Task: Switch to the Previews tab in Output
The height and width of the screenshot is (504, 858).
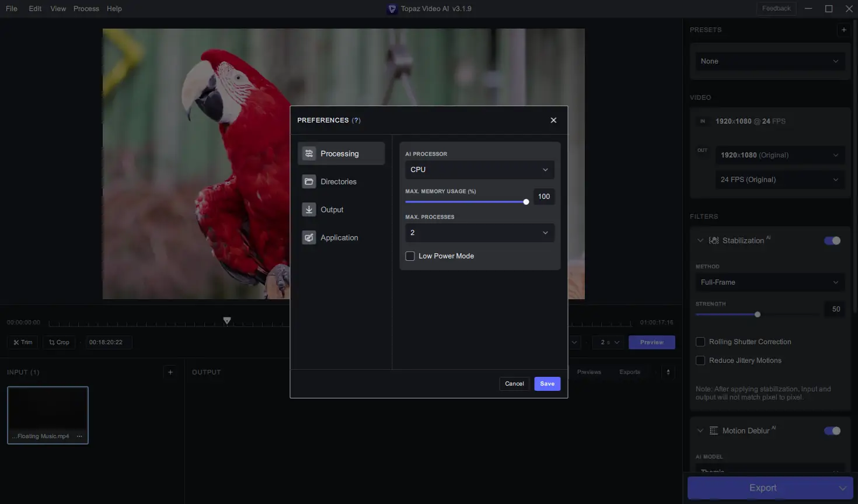Action: [x=589, y=372]
